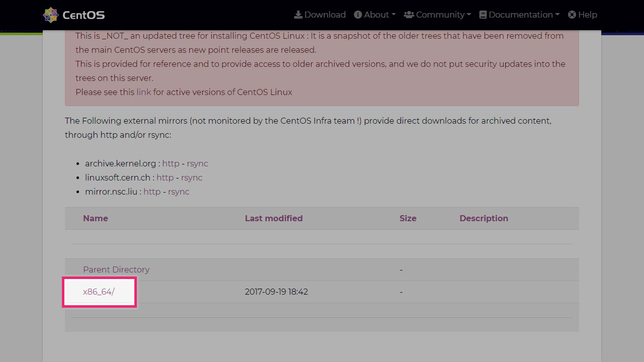Click the CentOS logo icon
Screen dimensions: 644x362
coord(51,15)
